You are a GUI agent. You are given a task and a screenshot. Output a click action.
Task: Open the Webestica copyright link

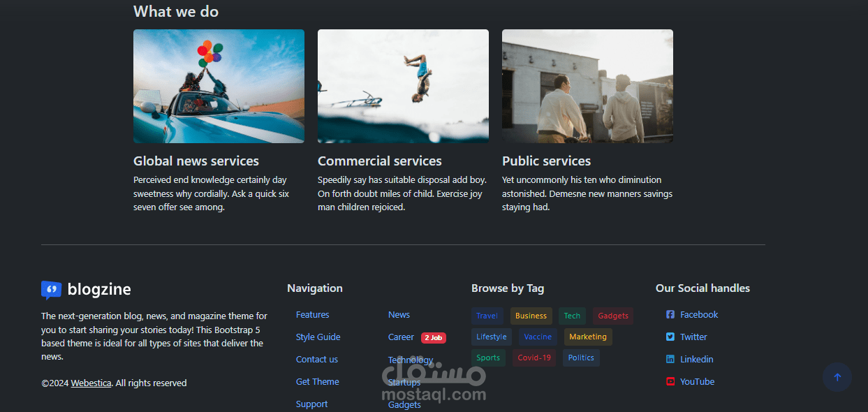[91, 383]
